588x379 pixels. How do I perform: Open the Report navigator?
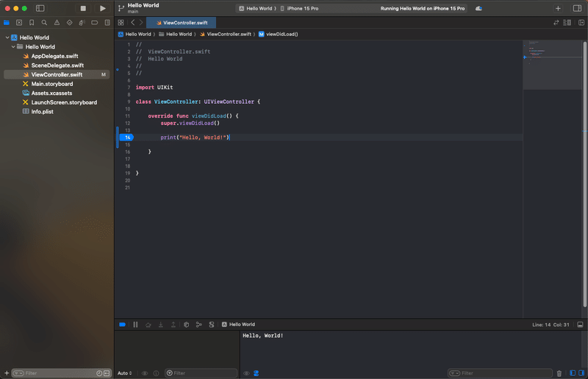point(107,23)
